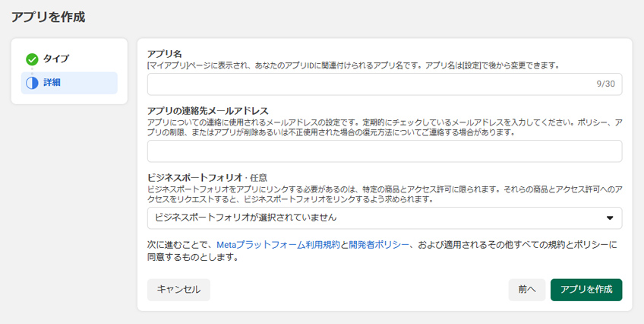Click the アプリの連絡先メールアドレス label
The width and height of the screenshot is (644, 324).
(x=207, y=111)
